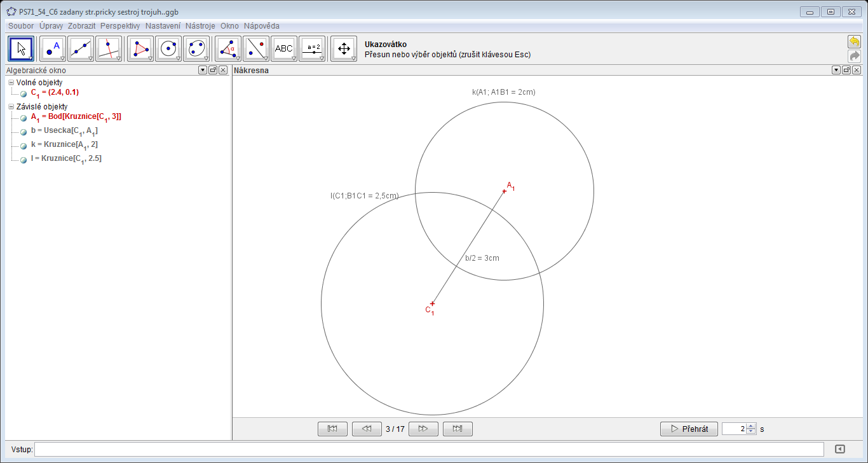
Task: Expand the Angle tool submenu arrow
Action: (237, 58)
